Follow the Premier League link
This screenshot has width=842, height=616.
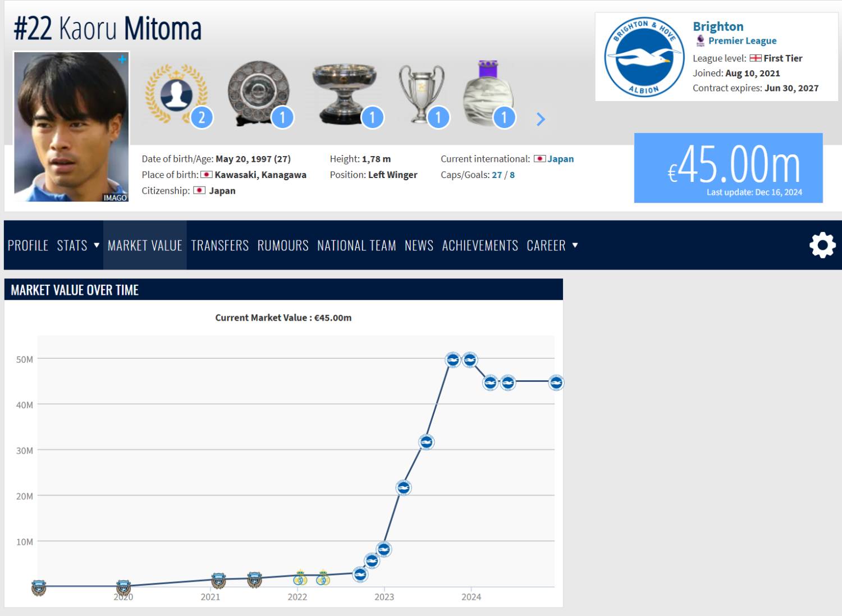[742, 40]
